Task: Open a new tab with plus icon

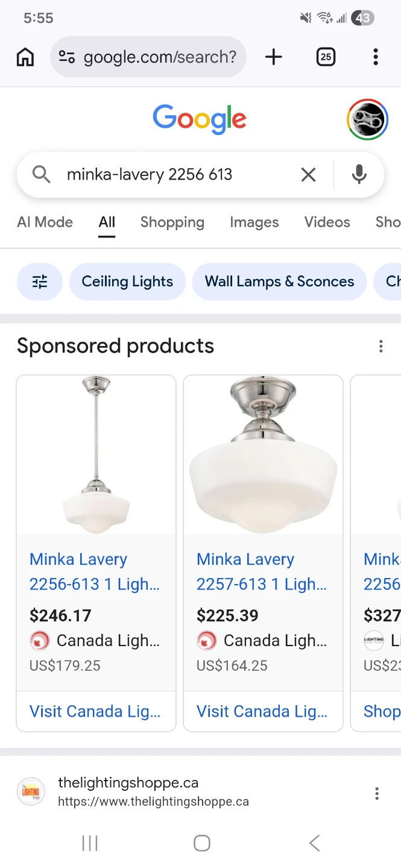Action: pyautogui.click(x=274, y=57)
